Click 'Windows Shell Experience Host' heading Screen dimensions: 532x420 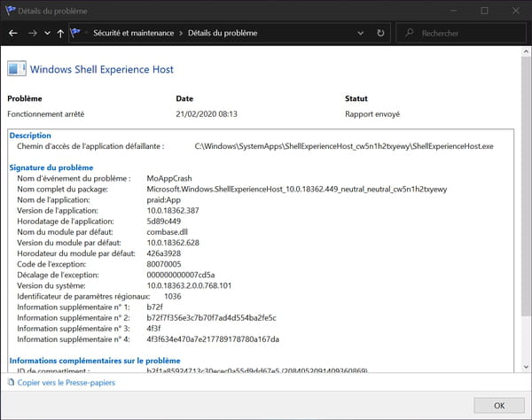point(102,69)
